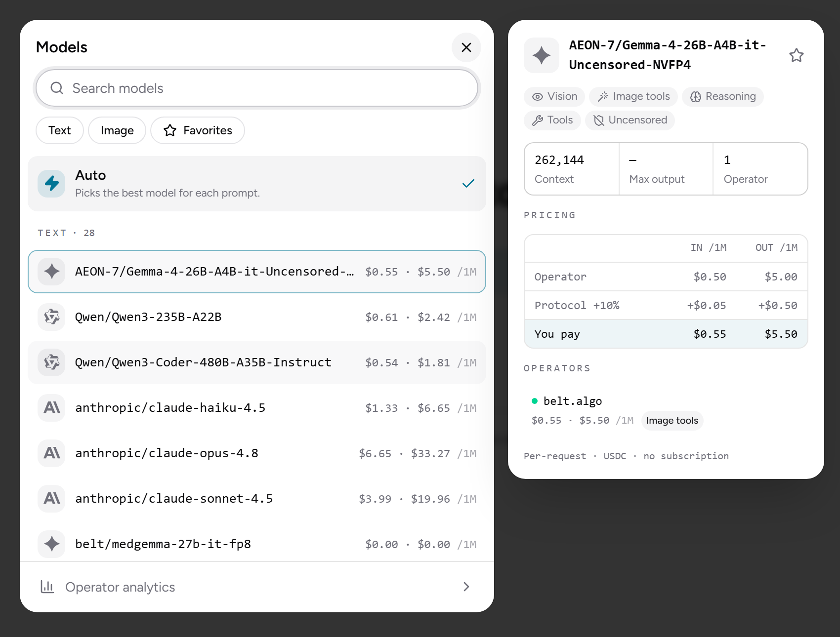This screenshot has width=840, height=637.
Task: Expand Operator analytics chevron arrow
Action: pos(466,587)
